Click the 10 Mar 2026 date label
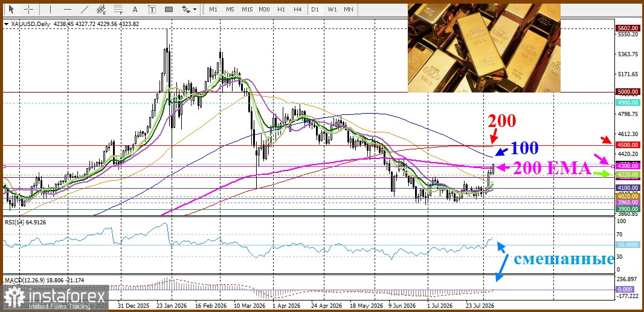The height and width of the screenshot is (312, 644). pos(251,306)
